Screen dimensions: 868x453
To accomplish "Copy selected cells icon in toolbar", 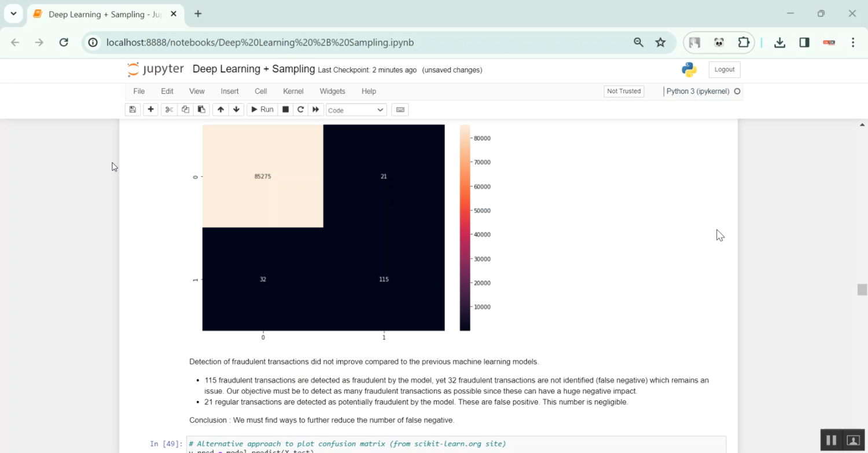I will point(185,109).
